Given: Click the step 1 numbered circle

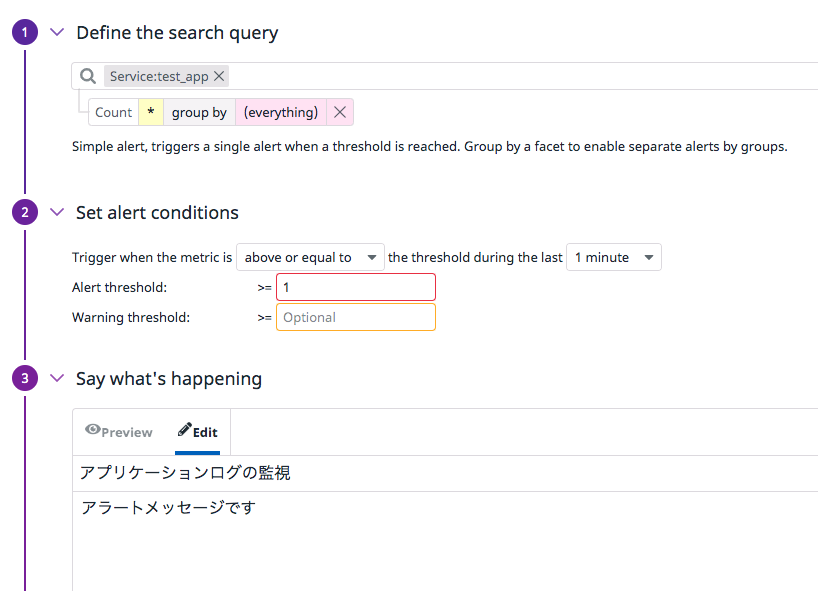Looking at the screenshot, I should [25, 33].
